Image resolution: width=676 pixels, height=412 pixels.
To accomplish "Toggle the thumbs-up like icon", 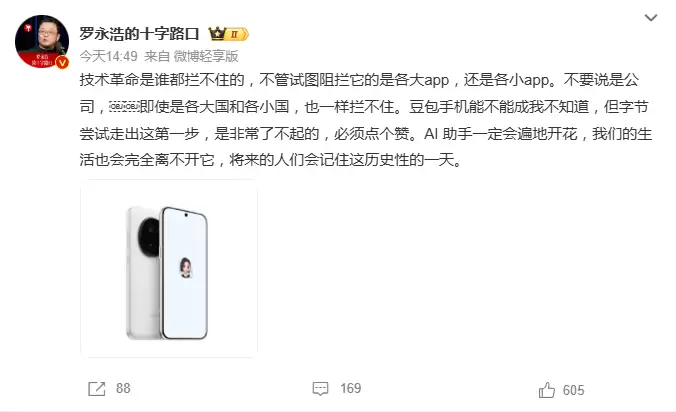I will [547, 390].
